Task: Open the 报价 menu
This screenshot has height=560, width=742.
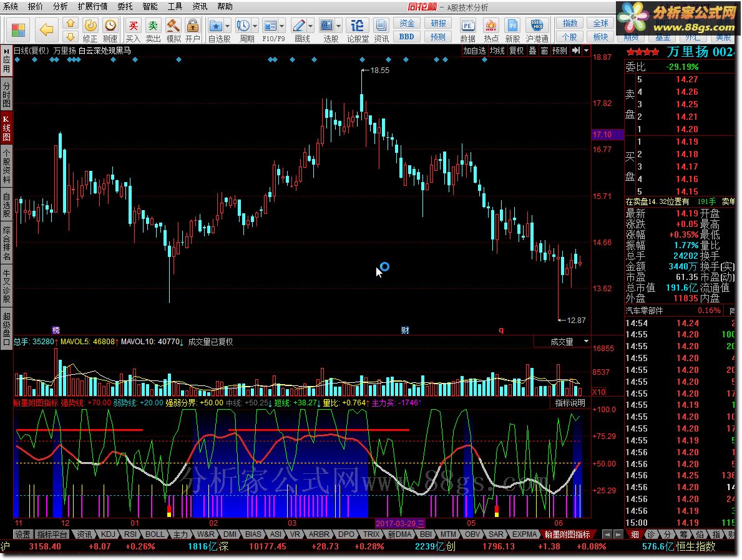Action: click(36, 7)
